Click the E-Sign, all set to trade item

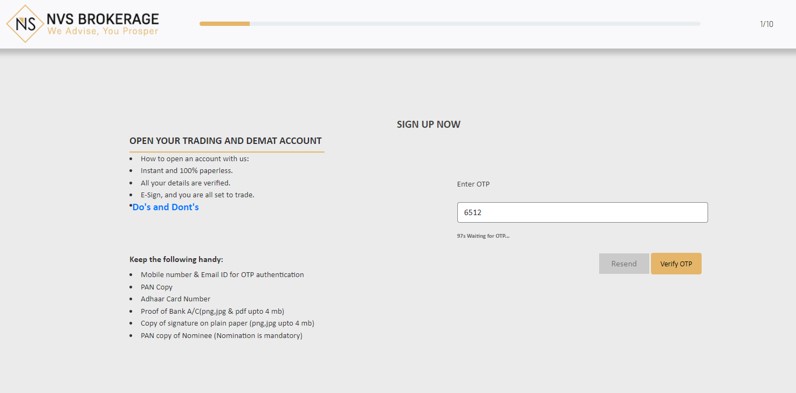197,195
